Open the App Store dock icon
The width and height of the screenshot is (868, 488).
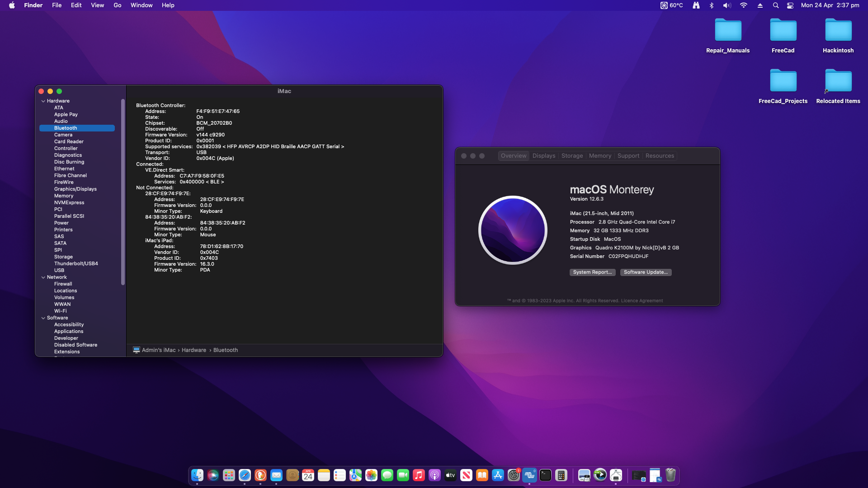point(498,475)
